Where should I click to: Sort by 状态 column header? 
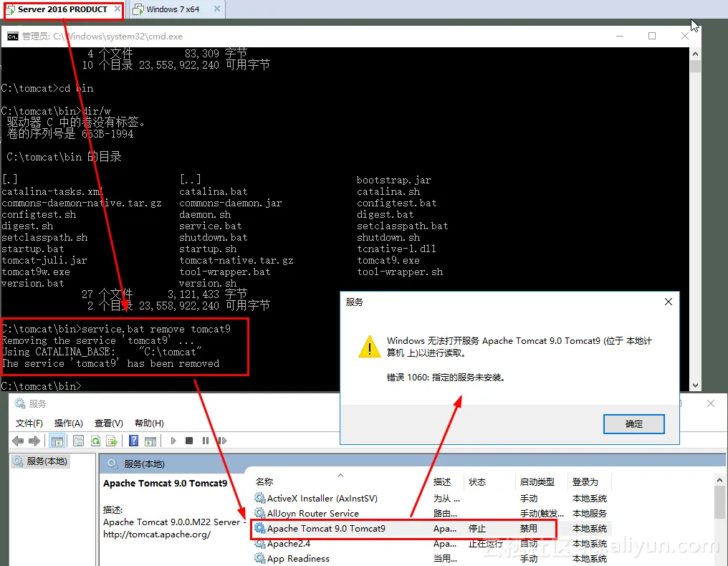477,482
